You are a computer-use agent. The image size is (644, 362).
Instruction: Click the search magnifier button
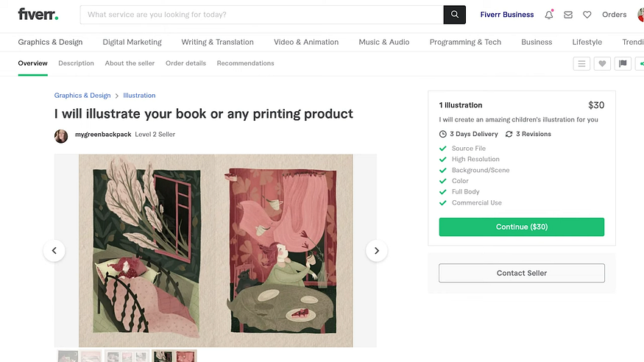[x=454, y=15]
